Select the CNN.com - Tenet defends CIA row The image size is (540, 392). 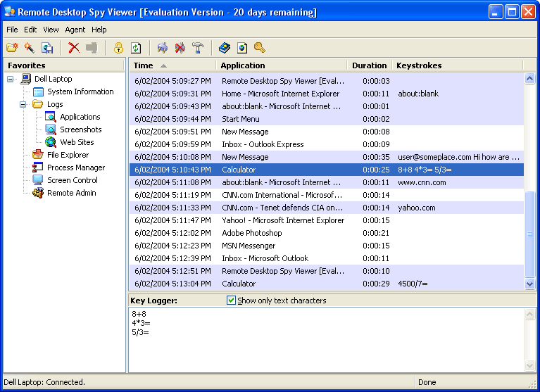[x=327, y=208]
